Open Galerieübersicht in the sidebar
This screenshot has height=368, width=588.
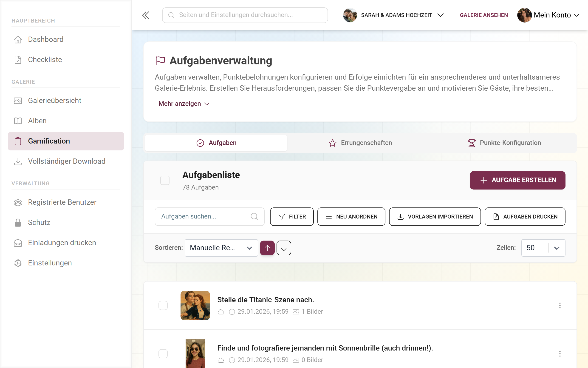[66, 101]
